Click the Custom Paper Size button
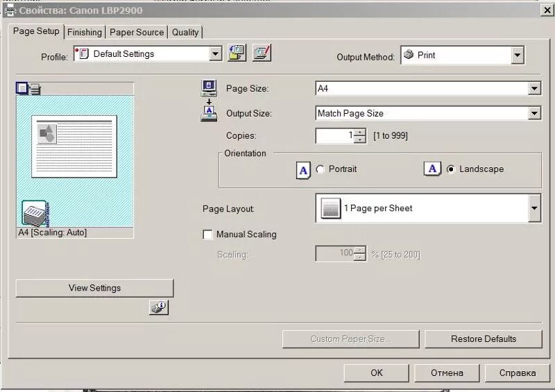Image resolution: width=555 pixels, height=392 pixels. coord(351,339)
